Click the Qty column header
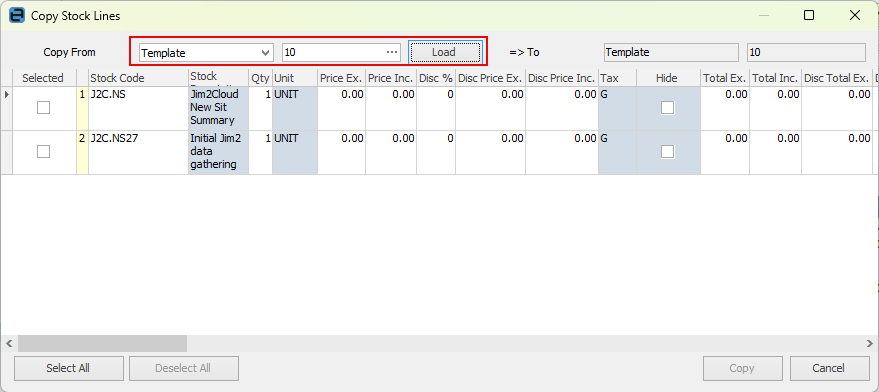This screenshot has height=392, width=879. [x=260, y=78]
